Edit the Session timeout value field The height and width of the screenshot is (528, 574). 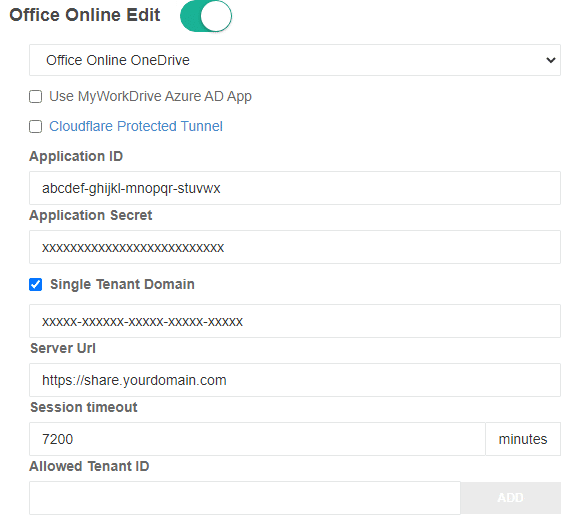pos(257,439)
